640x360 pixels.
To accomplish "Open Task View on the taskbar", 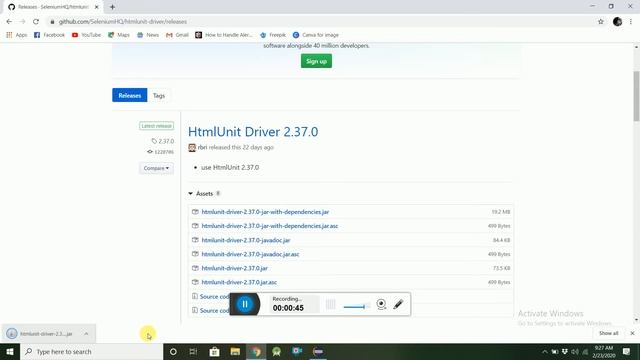I will pyautogui.click(x=193, y=351).
